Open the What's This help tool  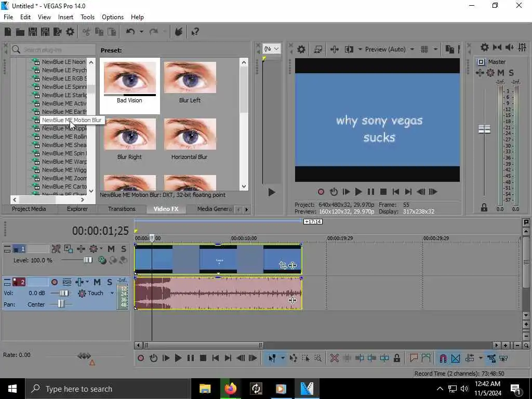(195, 32)
